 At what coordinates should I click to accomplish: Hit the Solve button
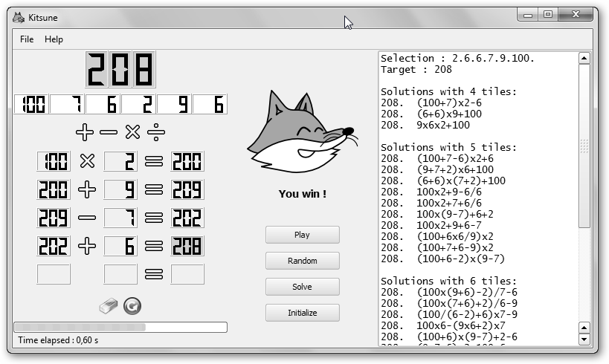point(302,287)
